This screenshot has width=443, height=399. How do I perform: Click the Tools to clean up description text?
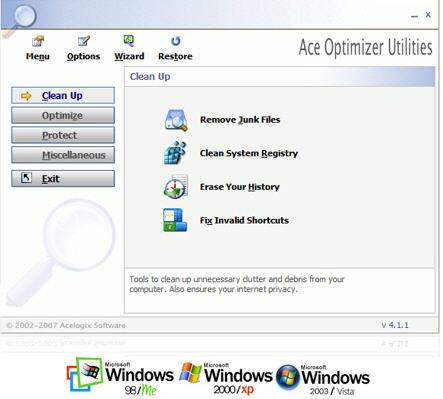coord(237,284)
